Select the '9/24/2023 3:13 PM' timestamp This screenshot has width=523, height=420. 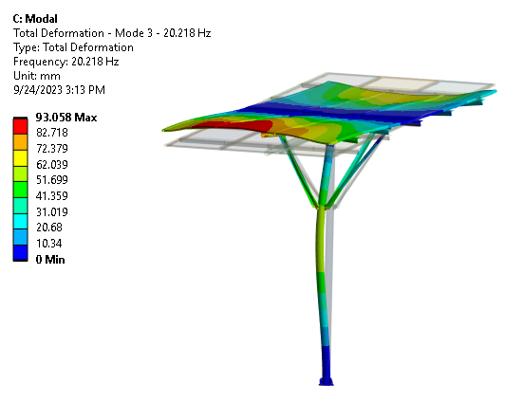click(x=59, y=90)
